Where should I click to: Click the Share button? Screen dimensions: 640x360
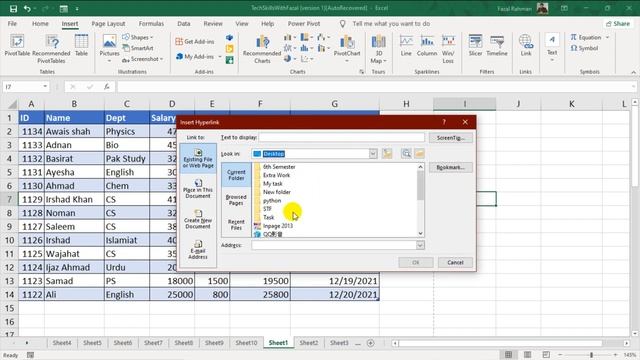click(x=618, y=24)
